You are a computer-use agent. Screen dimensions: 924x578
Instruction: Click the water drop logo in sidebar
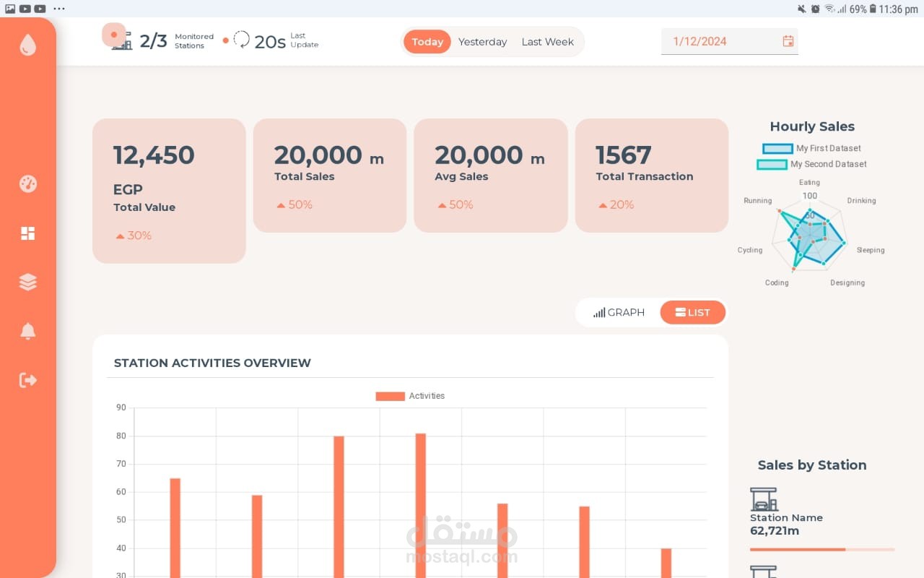27,46
